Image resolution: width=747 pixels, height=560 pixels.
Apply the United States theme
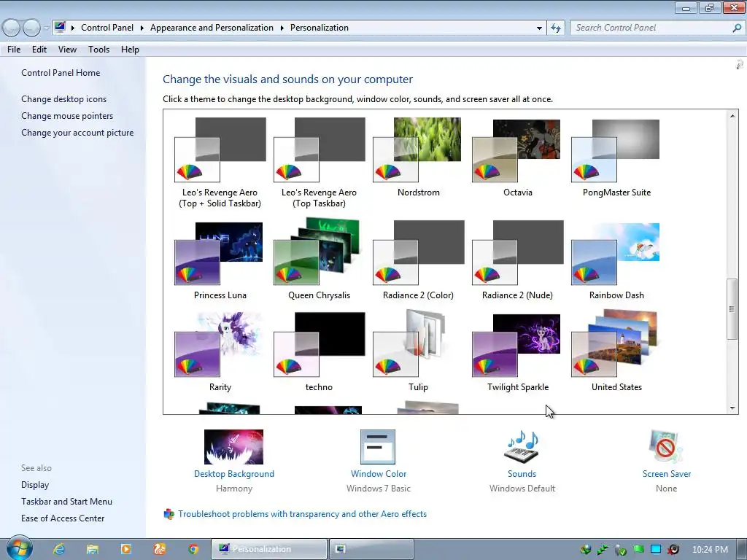pyautogui.click(x=616, y=351)
